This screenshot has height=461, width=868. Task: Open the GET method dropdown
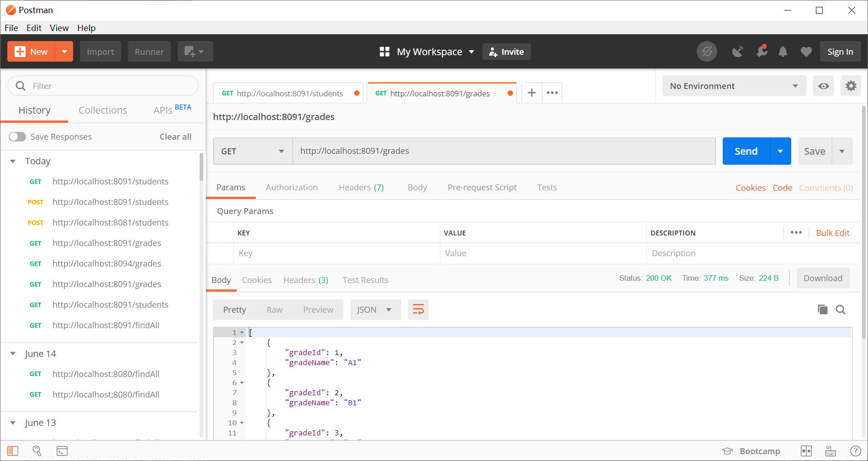coord(253,151)
